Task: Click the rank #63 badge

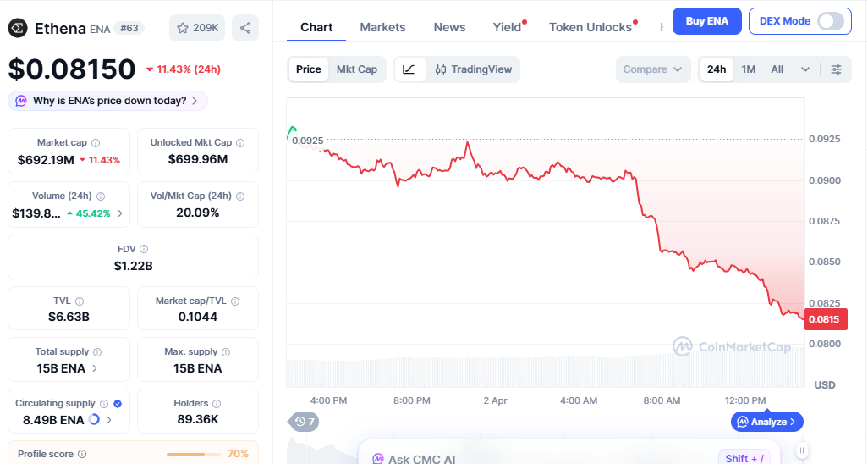Action: (x=129, y=28)
